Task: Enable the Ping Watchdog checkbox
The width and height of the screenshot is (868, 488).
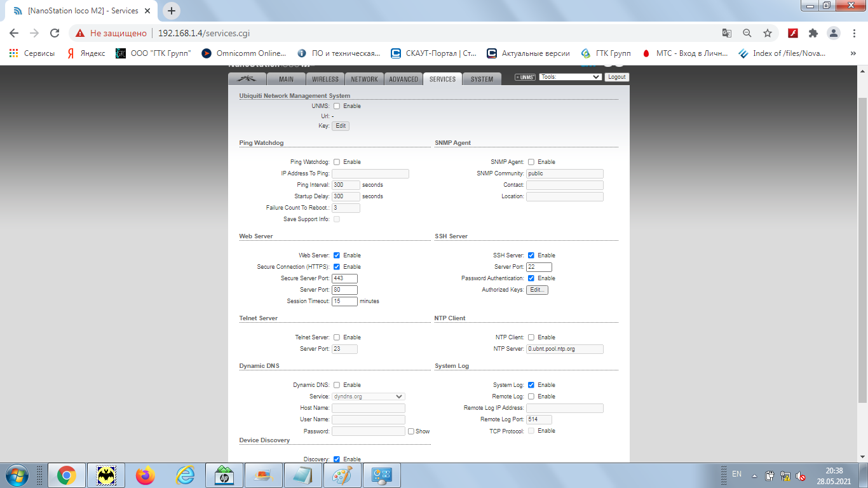Action: 337,162
